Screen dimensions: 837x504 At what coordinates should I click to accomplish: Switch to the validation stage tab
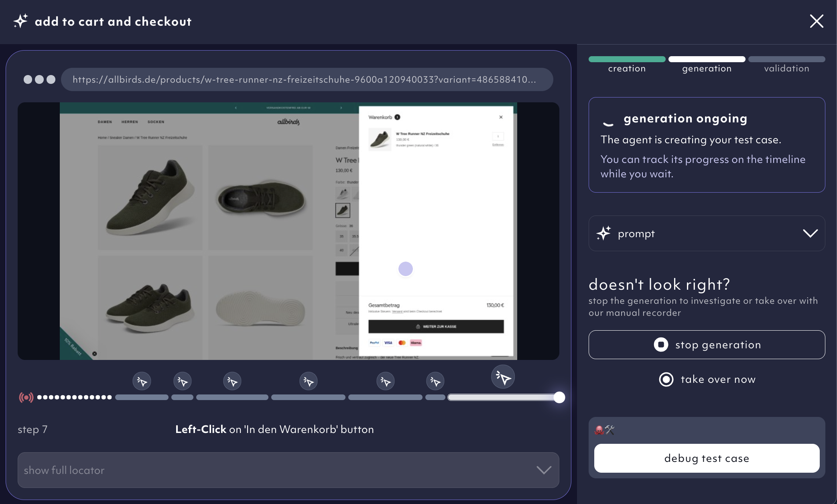[x=786, y=65]
